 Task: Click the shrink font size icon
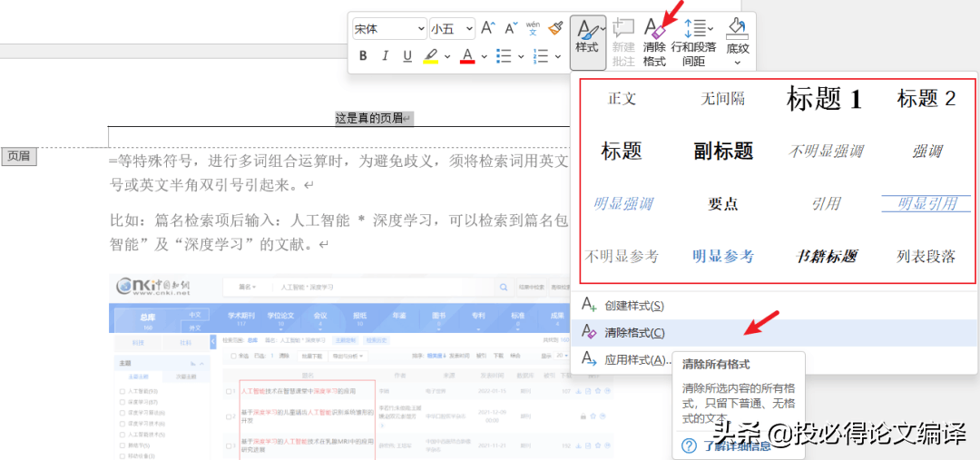511,28
